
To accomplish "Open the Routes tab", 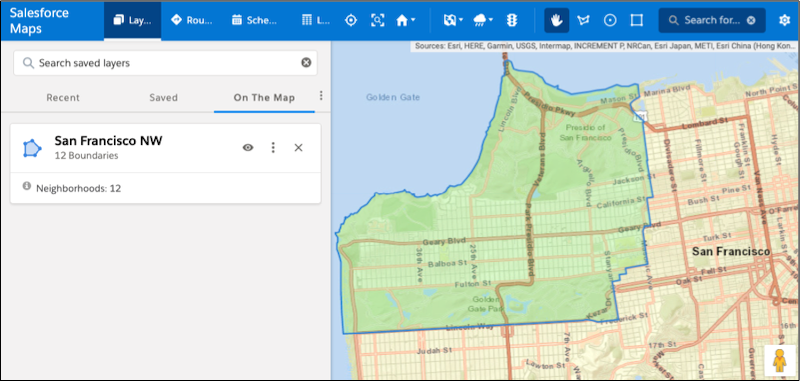I will click(191, 20).
